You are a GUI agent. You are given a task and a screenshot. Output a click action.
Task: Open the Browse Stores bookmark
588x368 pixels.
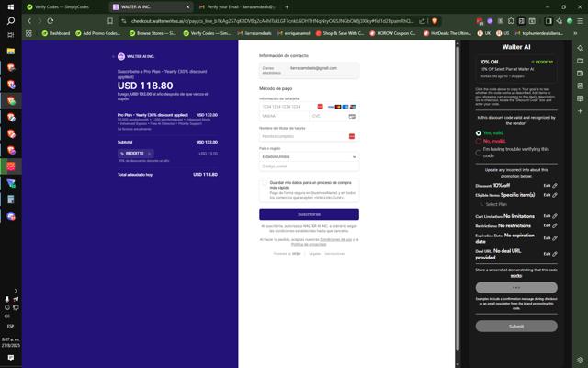153,33
